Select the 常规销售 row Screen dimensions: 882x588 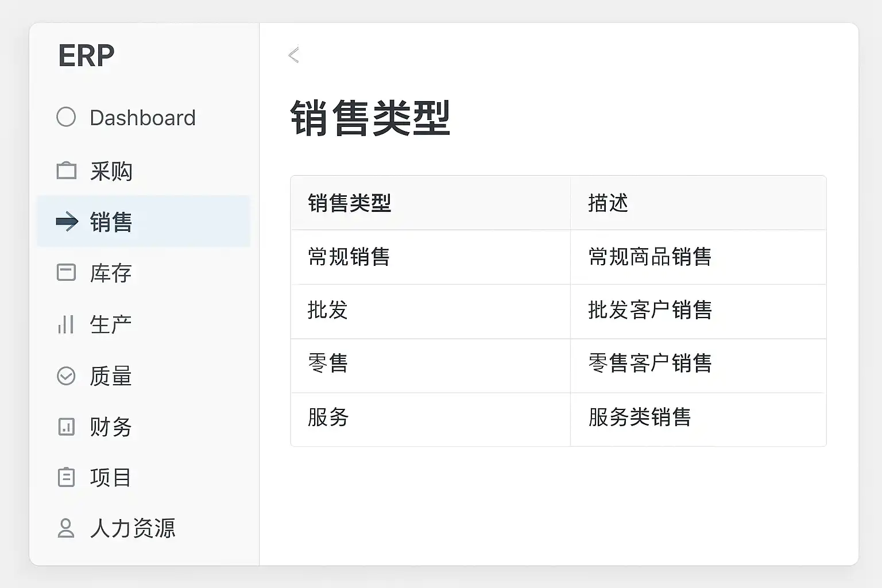(x=349, y=257)
